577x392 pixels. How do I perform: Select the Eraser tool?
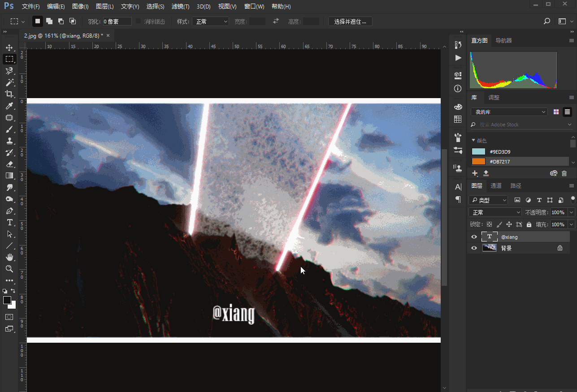click(9, 164)
